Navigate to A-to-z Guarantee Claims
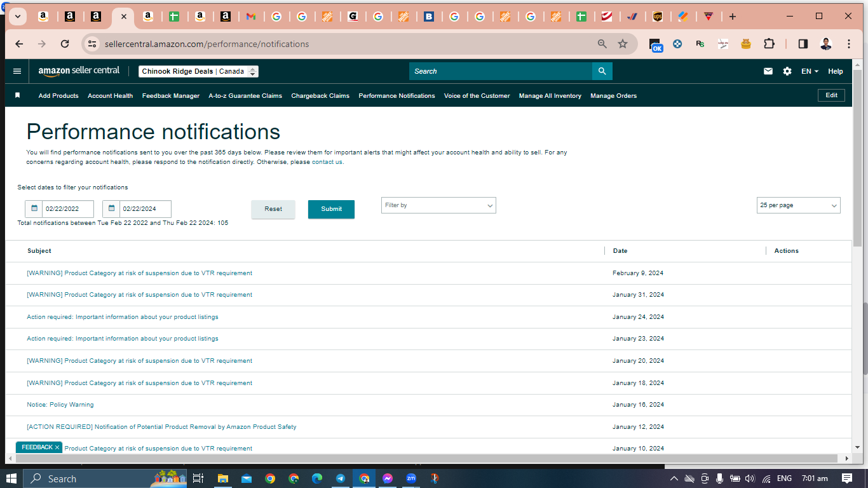868x488 pixels. click(x=245, y=96)
